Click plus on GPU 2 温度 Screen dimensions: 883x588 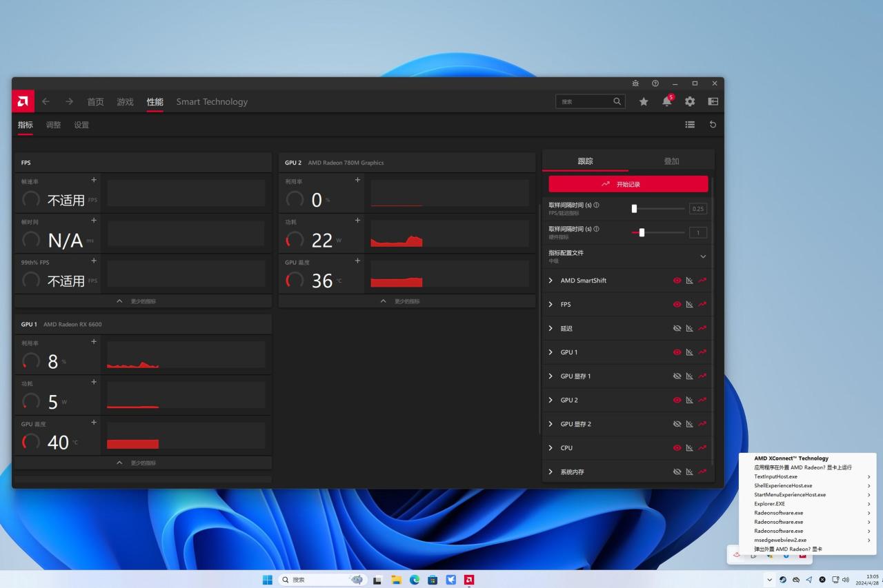click(357, 261)
